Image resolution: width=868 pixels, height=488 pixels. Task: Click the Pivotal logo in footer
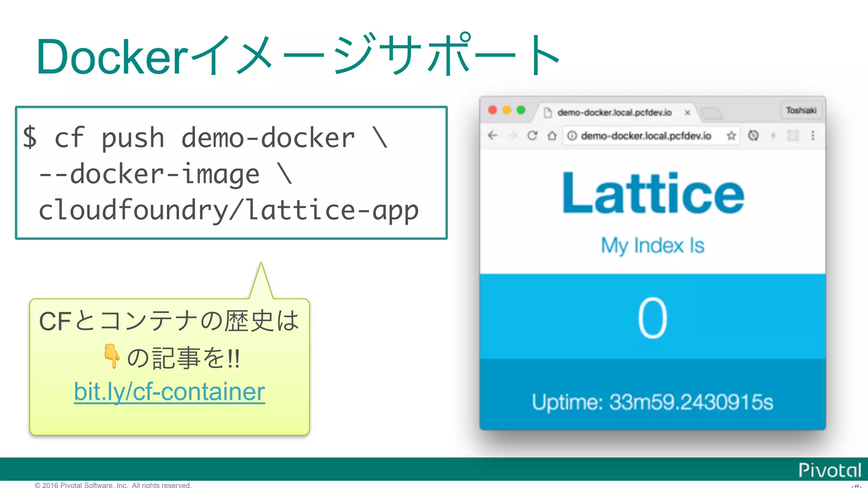tap(830, 470)
